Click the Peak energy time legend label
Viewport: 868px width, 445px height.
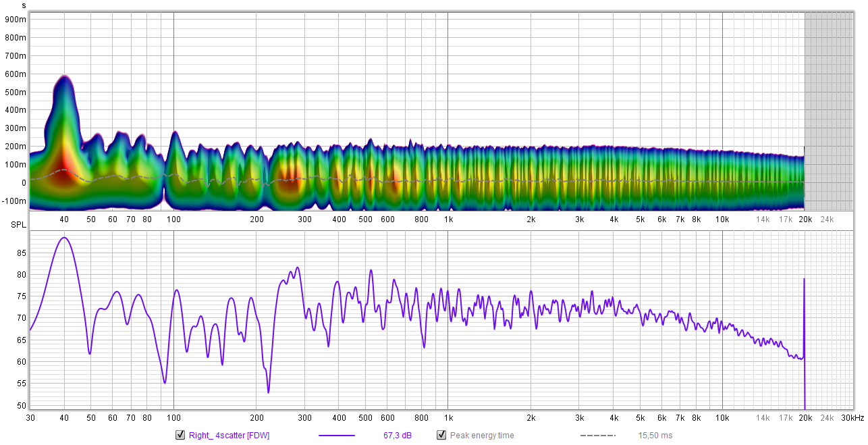pos(482,436)
